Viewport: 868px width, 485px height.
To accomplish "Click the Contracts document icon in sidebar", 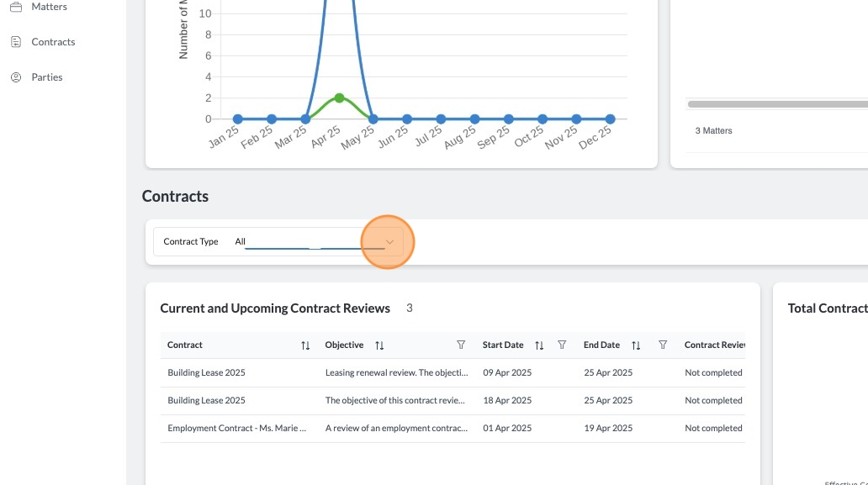I will point(16,41).
